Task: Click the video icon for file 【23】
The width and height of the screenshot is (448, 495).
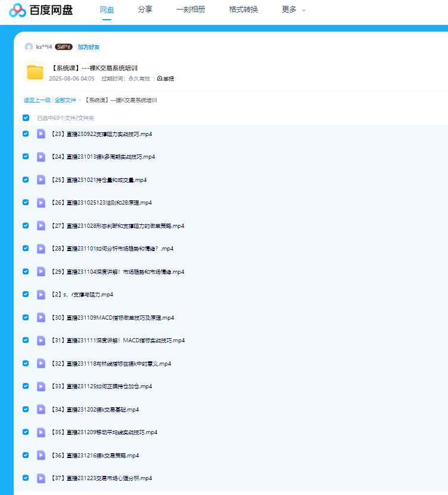Action: [x=41, y=134]
